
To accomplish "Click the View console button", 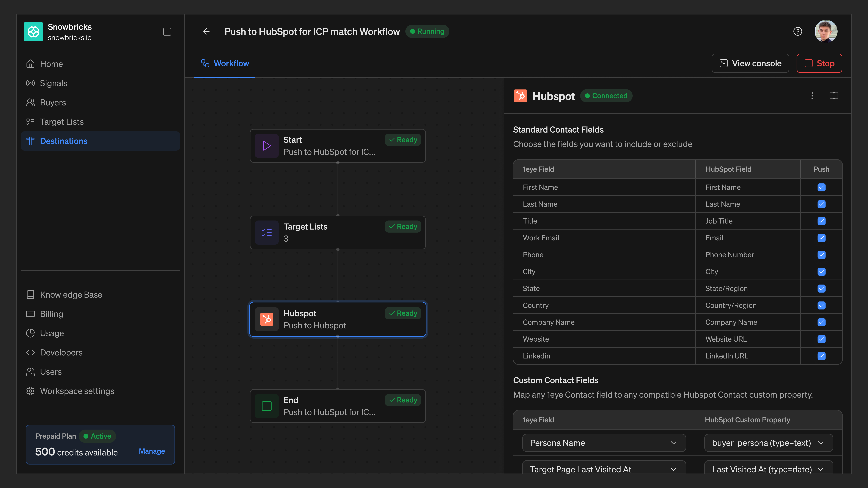I will 750,63.
